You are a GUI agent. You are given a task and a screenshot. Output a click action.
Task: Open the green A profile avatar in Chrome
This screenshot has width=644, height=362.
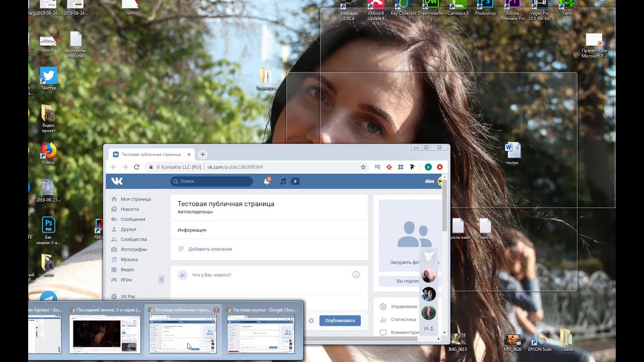point(428,167)
